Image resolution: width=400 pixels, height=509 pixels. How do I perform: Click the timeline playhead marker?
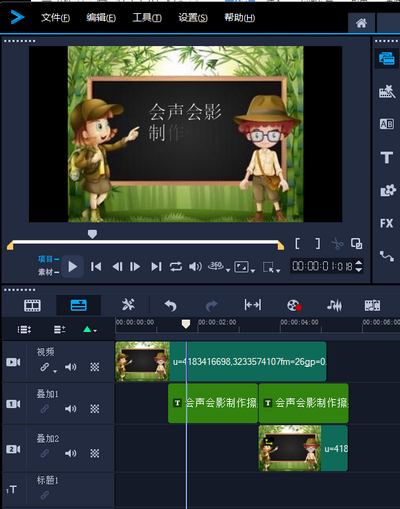click(x=186, y=324)
